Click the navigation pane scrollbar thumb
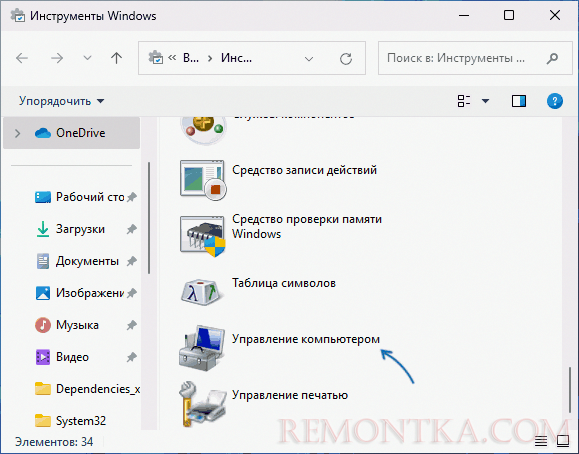579x454 pixels. pos(149,218)
